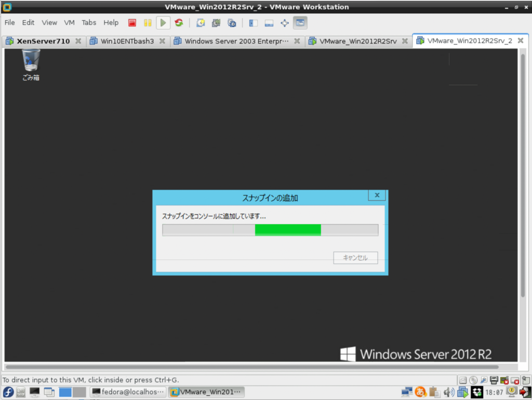Close the スナップインの追加 dialog
The width and height of the screenshot is (532, 400).
(377, 195)
